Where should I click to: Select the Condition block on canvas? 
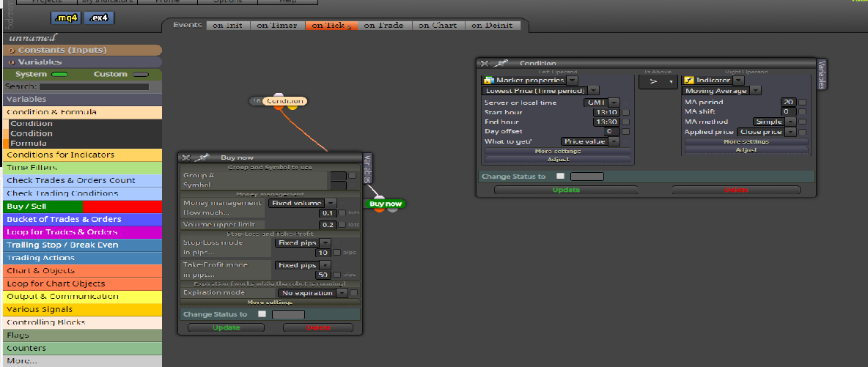pyautogui.click(x=284, y=101)
